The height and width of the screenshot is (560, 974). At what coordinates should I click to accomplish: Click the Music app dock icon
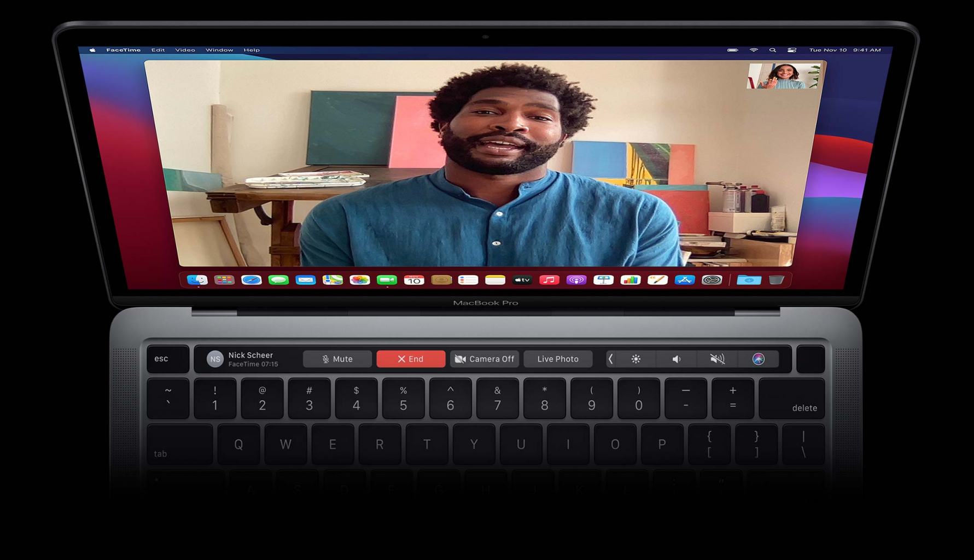coord(549,280)
